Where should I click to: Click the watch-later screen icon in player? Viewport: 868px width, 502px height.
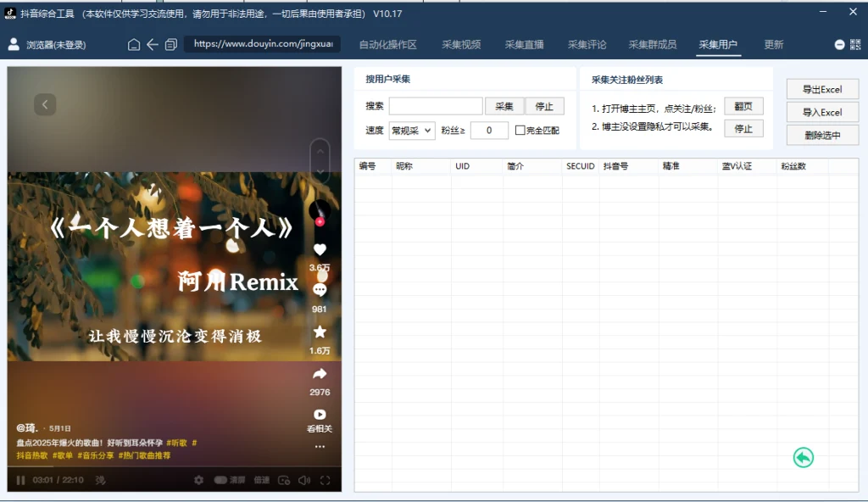pyautogui.click(x=284, y=481)
